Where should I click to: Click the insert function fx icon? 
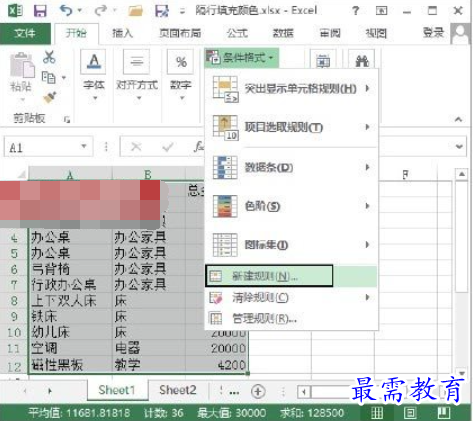[x=199, y=147]
